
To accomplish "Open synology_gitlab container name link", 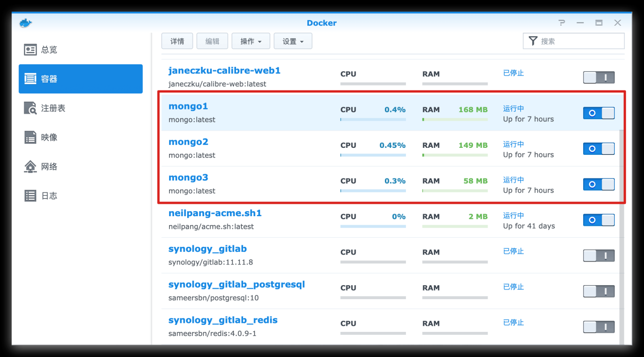I will pos(207,249).
